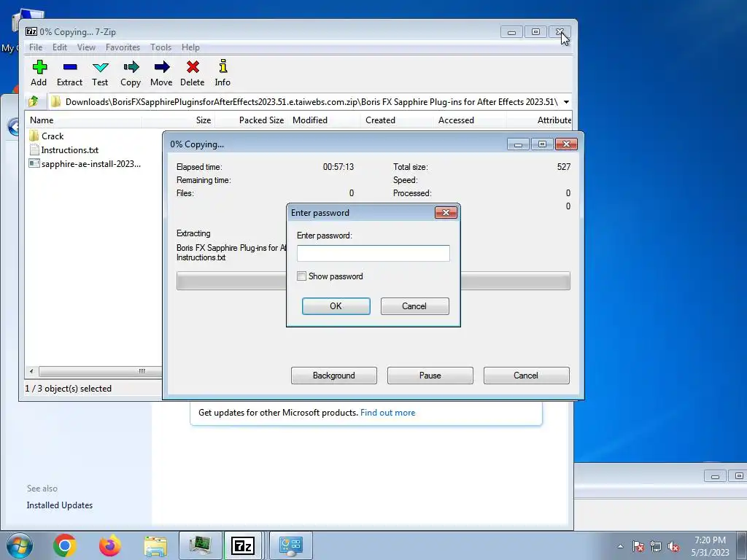
Task: Click the volume tray icon
Action: (x=673, y=546)
